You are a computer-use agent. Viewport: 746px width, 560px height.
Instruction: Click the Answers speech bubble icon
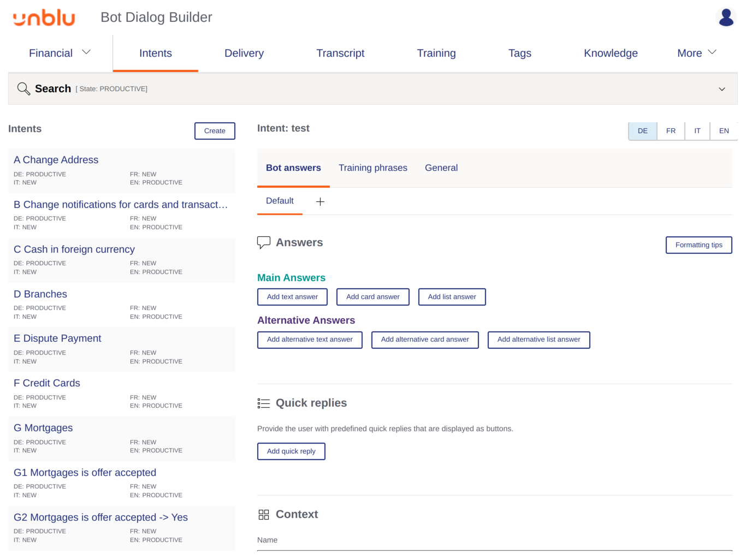264,243
